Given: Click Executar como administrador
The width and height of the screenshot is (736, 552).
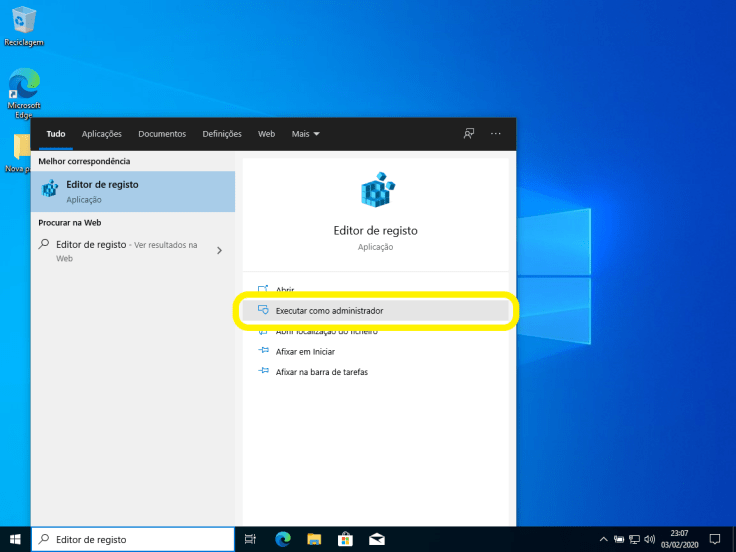Looking at the screenshot, I should pos(329,311).
